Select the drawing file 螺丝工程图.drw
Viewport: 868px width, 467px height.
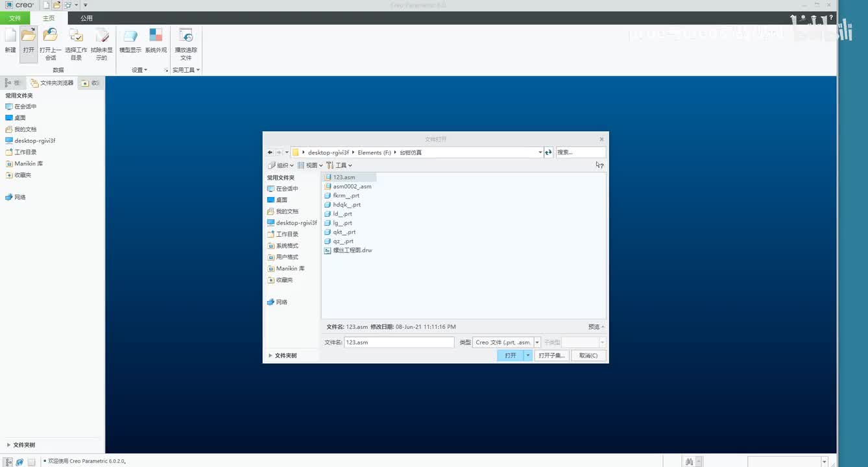tap(348, 250)
